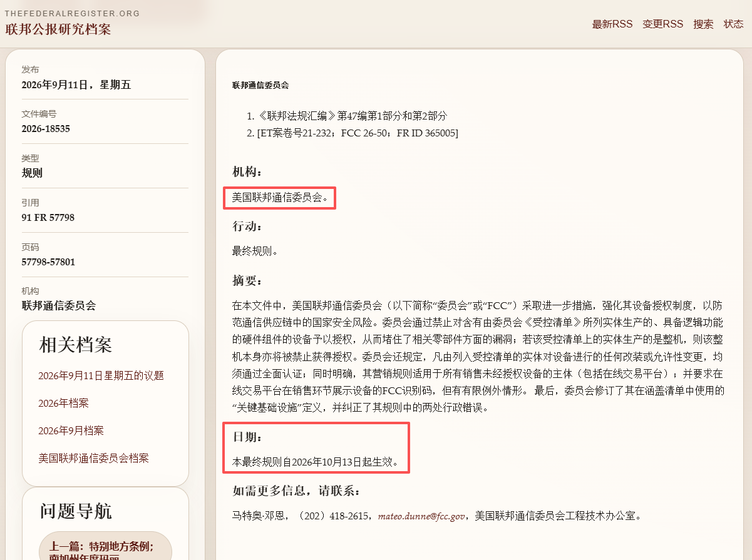Open the 最新RSS feed link
The image size is (752, 560).
tap(612, 24)
